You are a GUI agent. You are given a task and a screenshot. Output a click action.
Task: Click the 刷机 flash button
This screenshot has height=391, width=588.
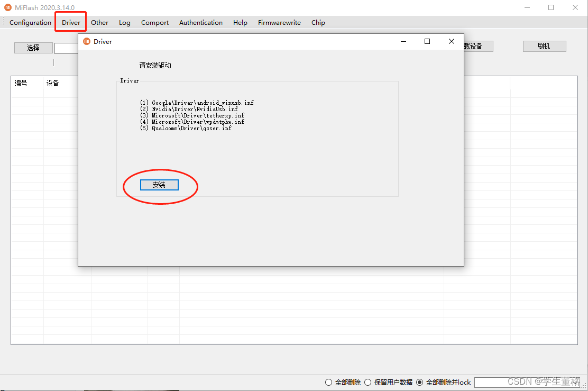[544, 46]
